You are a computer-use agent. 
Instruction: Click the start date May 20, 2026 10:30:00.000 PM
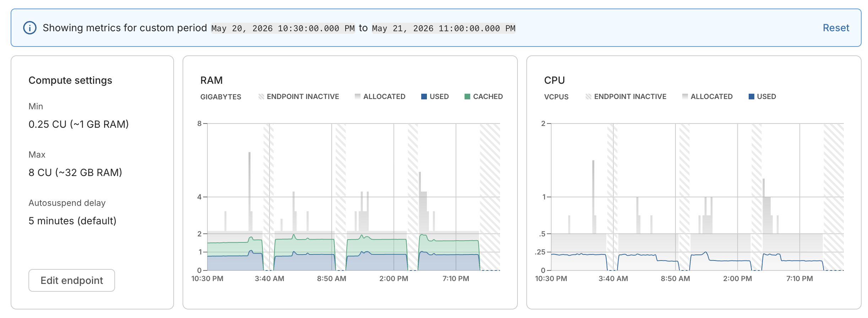(283, 28)
